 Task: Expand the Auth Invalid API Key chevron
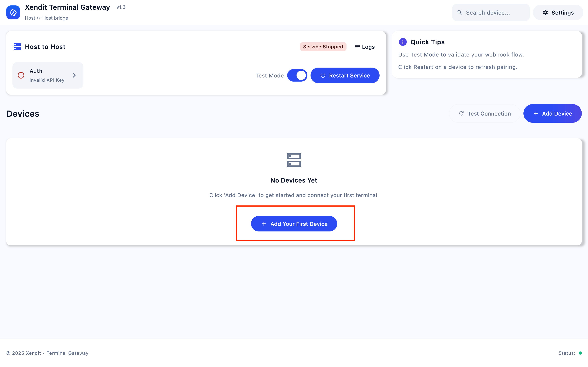click(x=74, y=76)
